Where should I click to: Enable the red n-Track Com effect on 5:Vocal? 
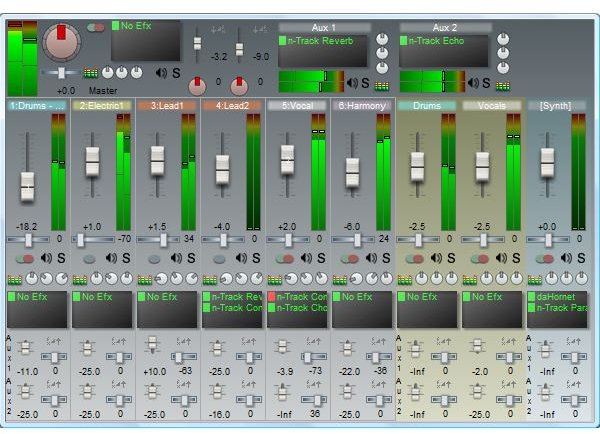tap(271, 297)
